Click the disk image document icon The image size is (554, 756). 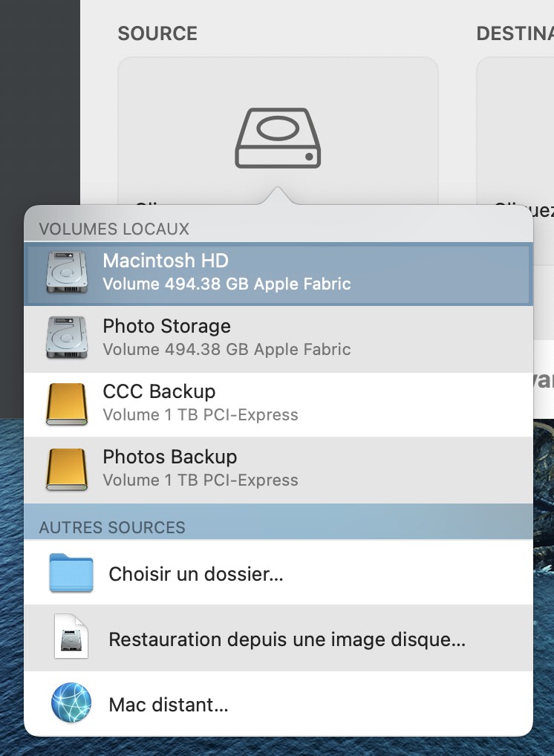pyautogui.click(x=71, y=636)
